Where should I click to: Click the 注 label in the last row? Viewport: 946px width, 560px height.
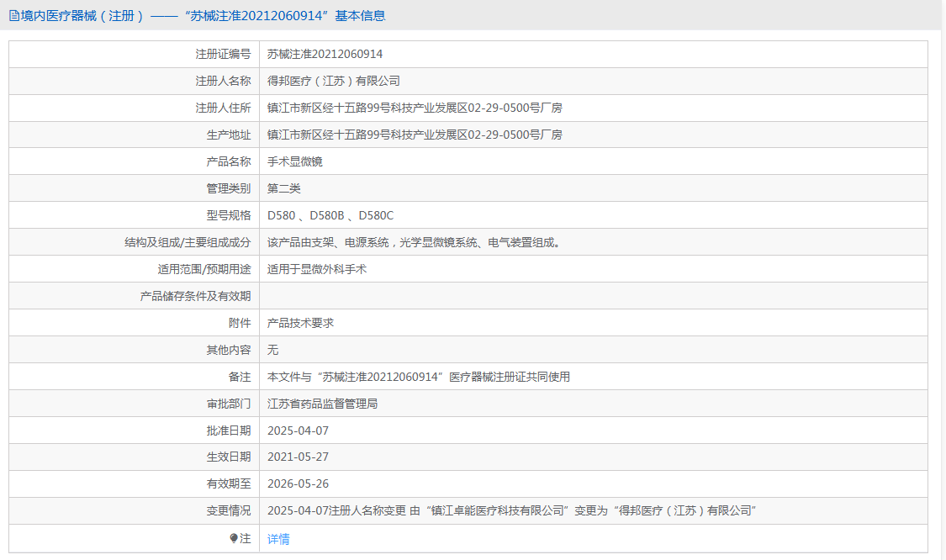245,538
